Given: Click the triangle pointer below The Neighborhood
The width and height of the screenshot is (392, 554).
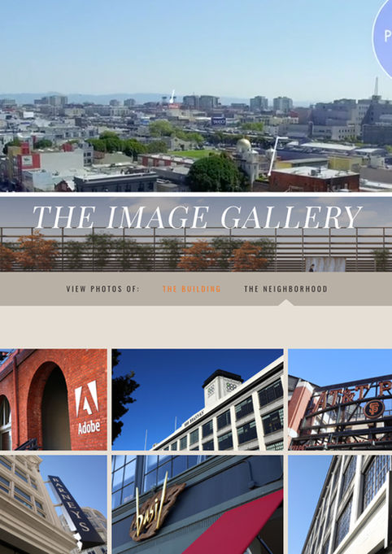Looking at the screenshot, I should click(286, 303).
